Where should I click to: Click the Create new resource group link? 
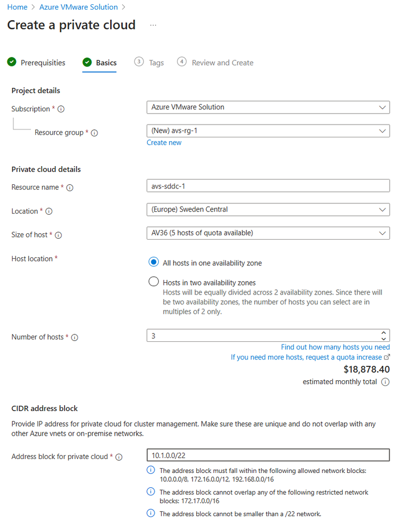pyautogui.click(x=164, y=143)
